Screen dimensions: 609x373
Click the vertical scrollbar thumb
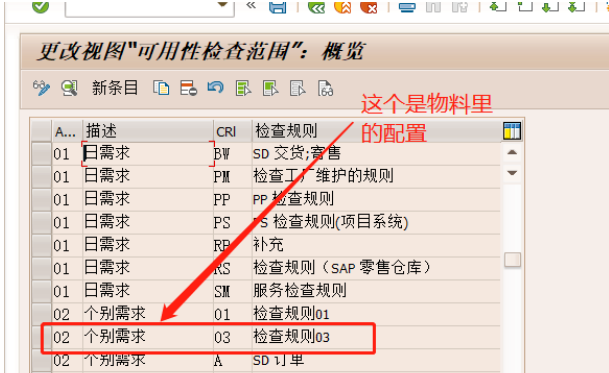click(512, 260)
